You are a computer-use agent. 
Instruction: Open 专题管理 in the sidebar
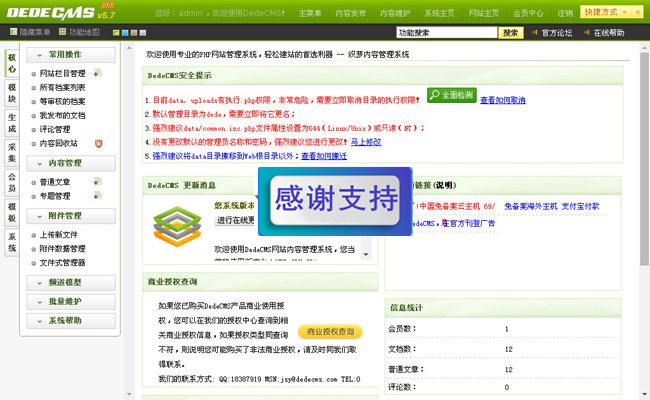[x=55, y=196]
